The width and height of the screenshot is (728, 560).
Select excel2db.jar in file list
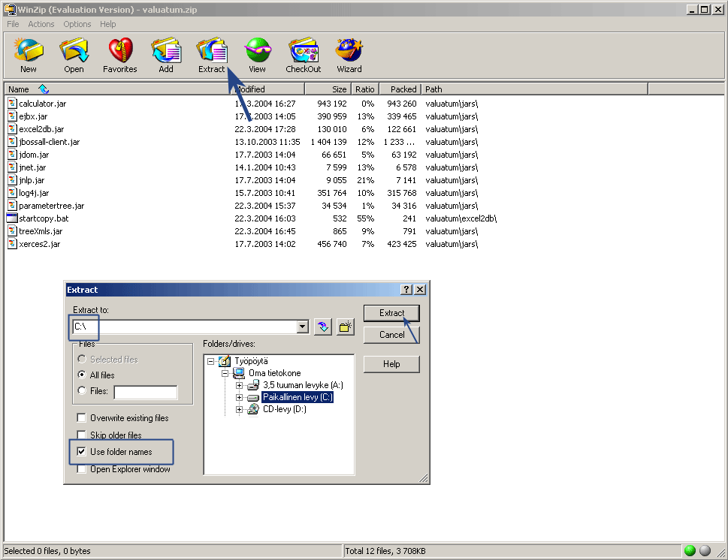(x=41, y=129)
